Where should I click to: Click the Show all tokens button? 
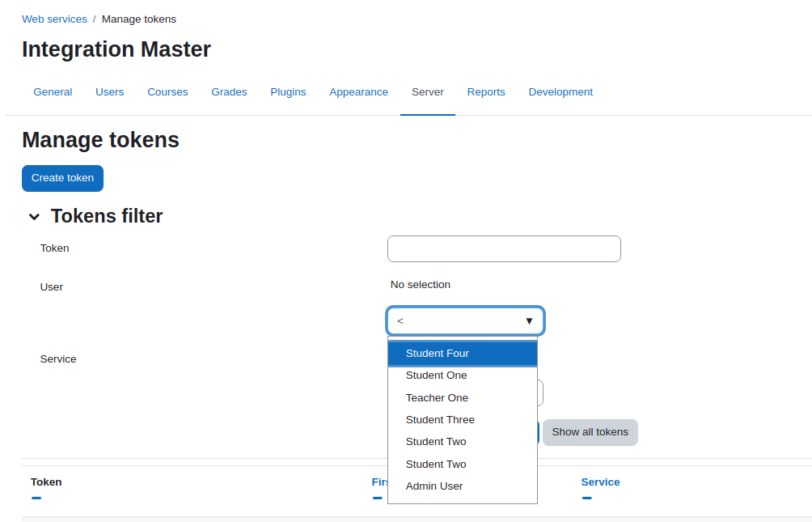click(590, 432)
